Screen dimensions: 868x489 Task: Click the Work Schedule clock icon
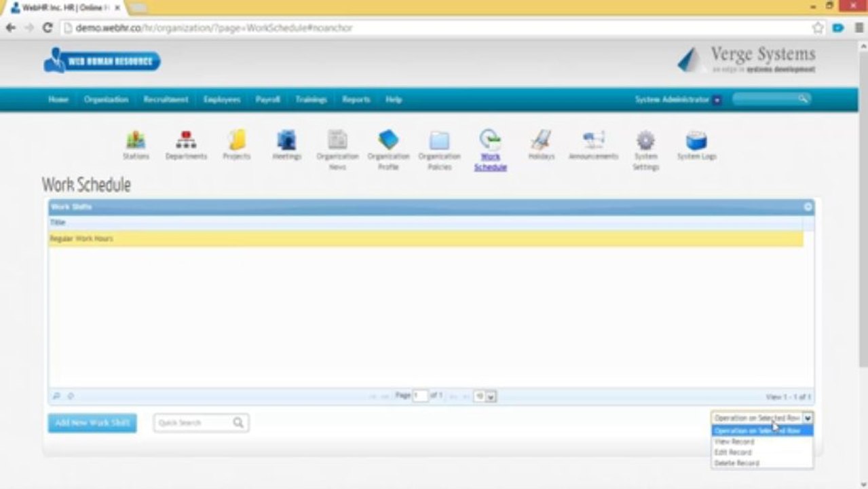[x=490, y=140]
